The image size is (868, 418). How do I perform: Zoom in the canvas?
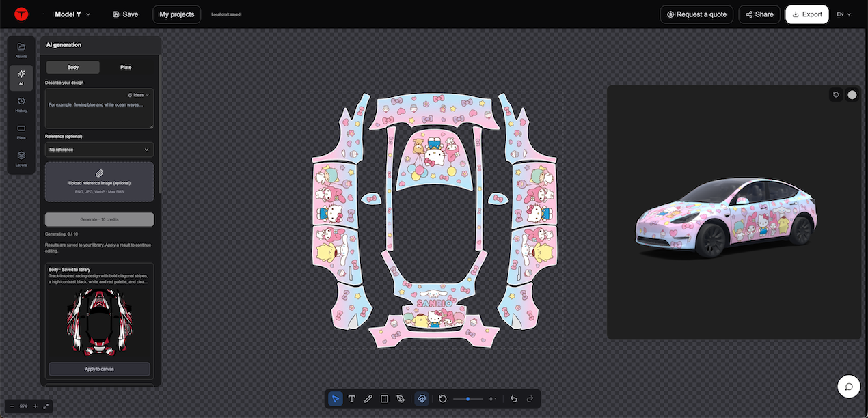tap(36, 406)
